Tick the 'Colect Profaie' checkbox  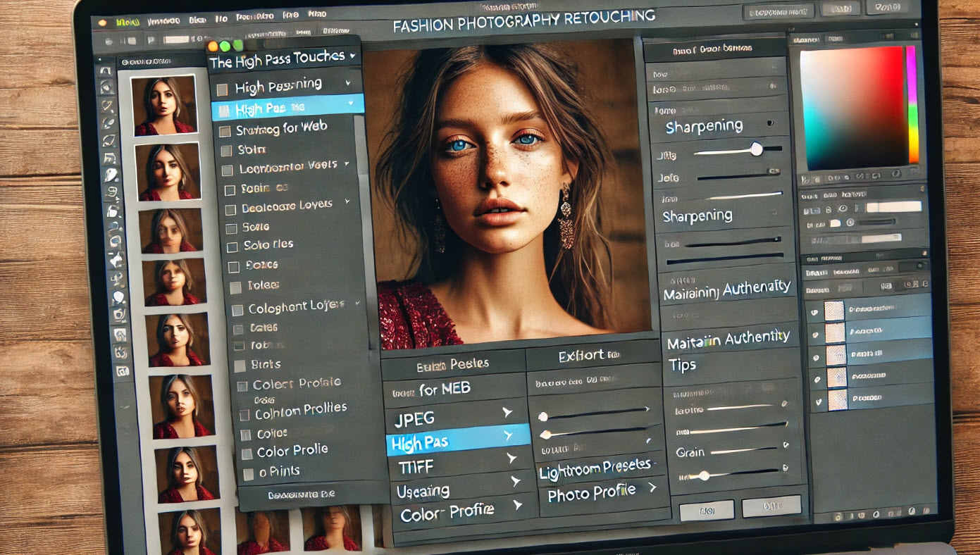(x=242, y=386)
